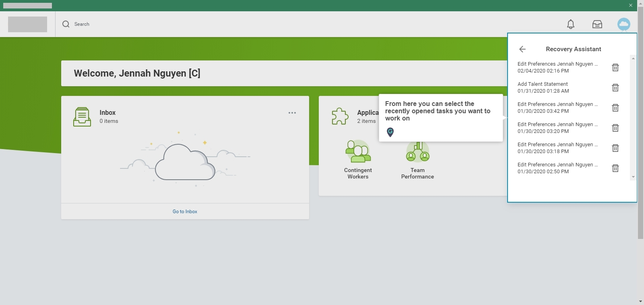Image resolution: width=644 pixels, height=305 pixels.
Task: Click the Recovery Assistant list scrollbar up arrow
Action: (x=633, y=58)
